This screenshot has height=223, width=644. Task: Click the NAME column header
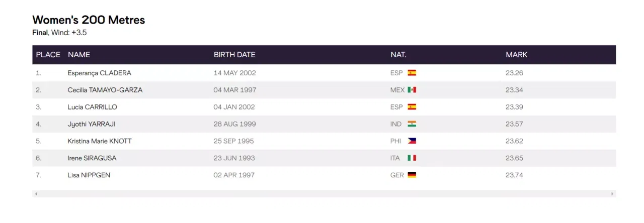[78, 55]
